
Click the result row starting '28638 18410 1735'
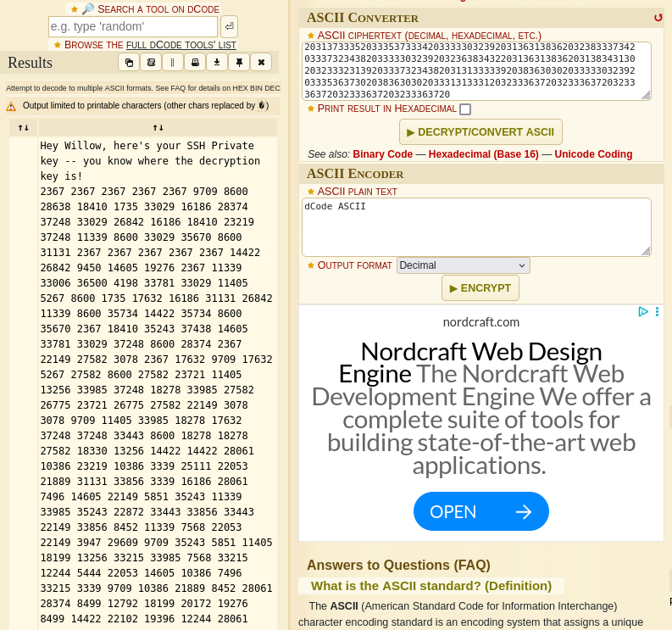coord(144,207)
